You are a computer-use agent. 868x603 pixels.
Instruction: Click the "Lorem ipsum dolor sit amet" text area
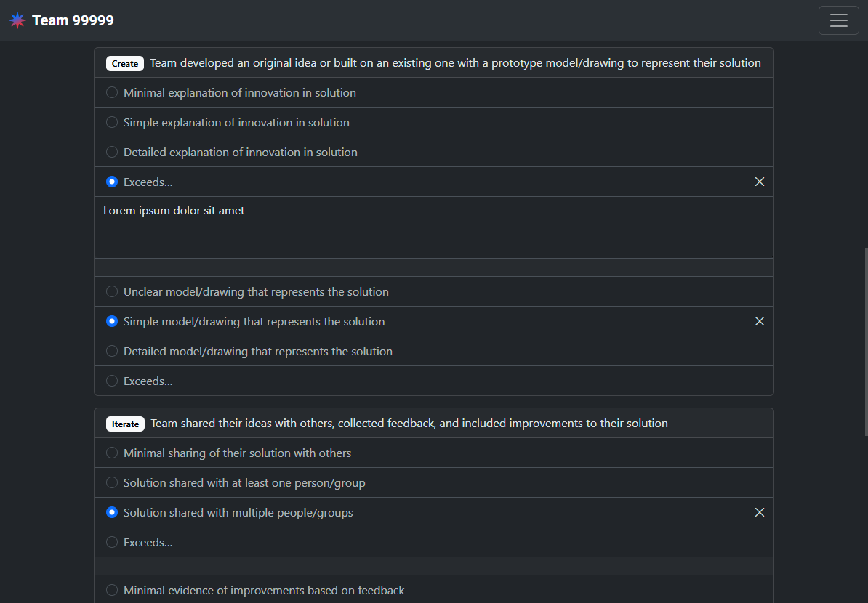click(x=434, y=227)
